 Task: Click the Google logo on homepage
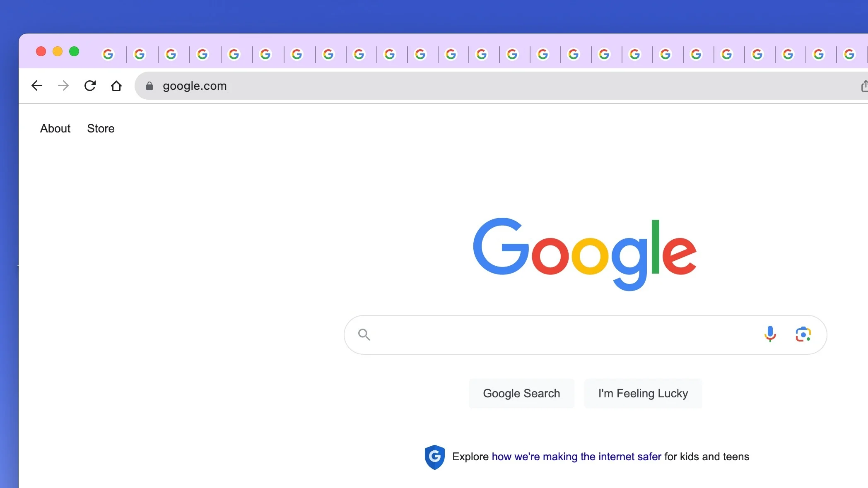click(585, 253)
